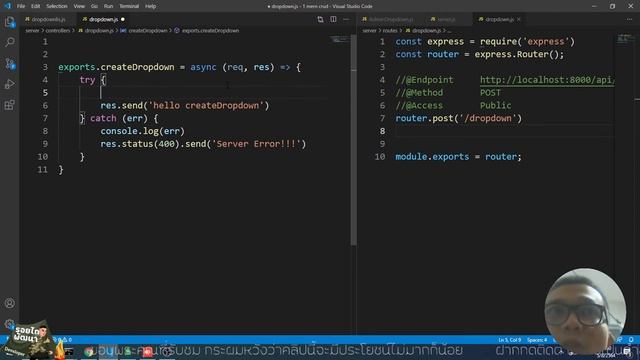Click the 'catch (err)' text on line 7
Screen dimensions: 640x360
[x=119, y=118]
